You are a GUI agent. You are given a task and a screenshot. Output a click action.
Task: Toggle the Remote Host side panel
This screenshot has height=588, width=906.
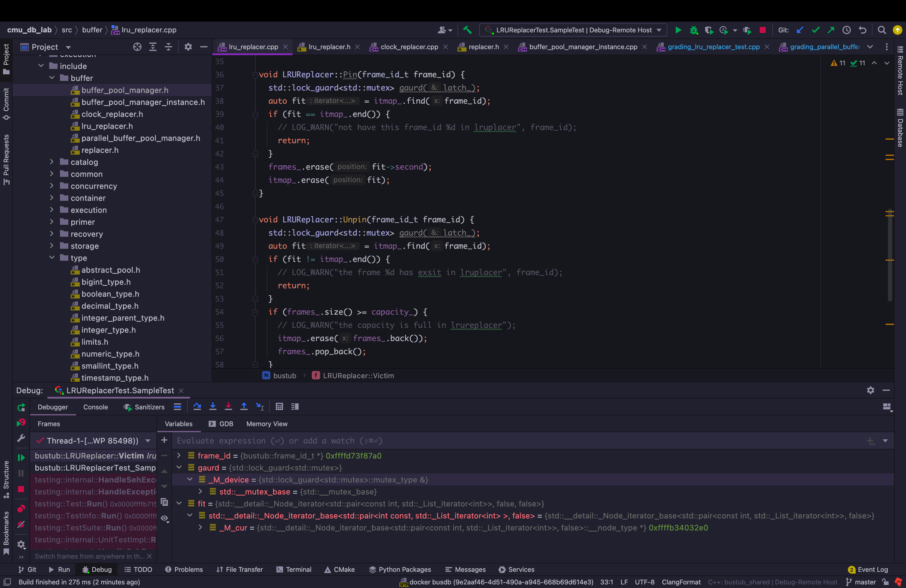[900, 70]
